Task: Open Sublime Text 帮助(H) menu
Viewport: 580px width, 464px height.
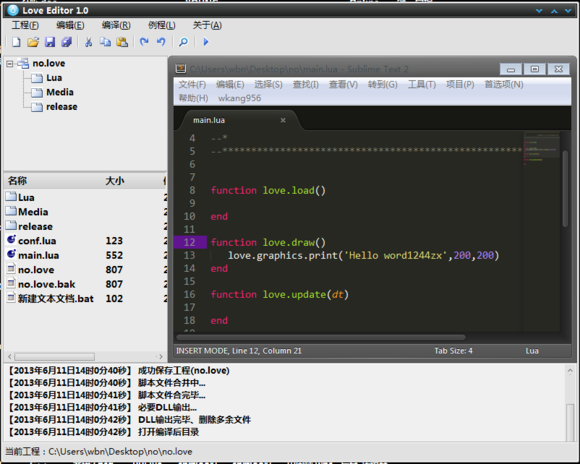Action: [193, 98]
